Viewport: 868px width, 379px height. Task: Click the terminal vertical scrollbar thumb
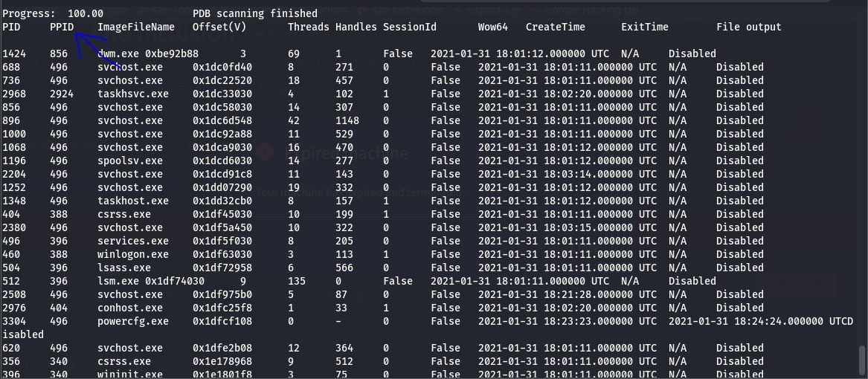pyautogui.click(x=861, y=362)
